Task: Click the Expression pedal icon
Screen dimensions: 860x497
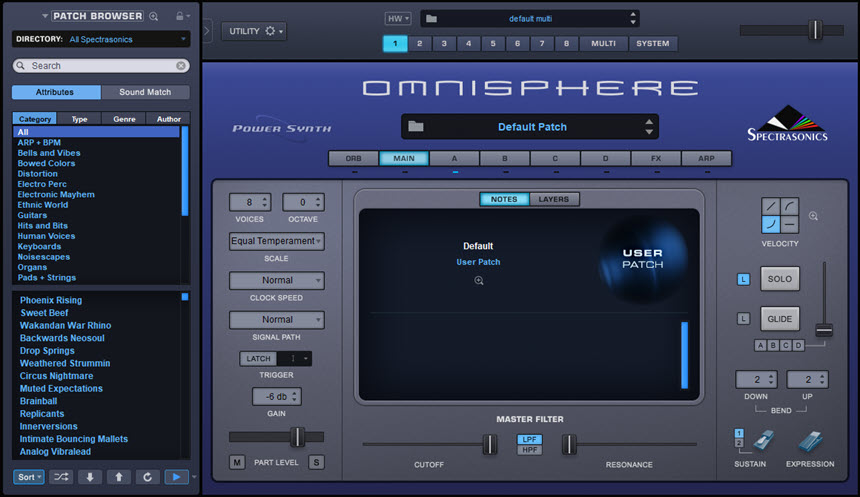Action: coord(810,442)
